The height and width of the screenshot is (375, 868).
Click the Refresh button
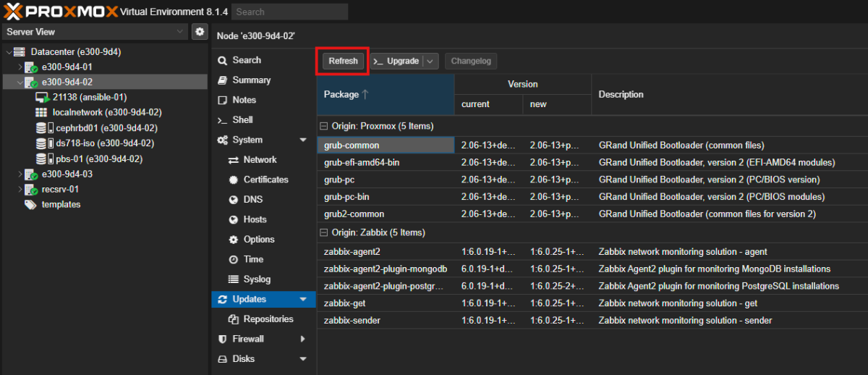click(x=343, y=62)
